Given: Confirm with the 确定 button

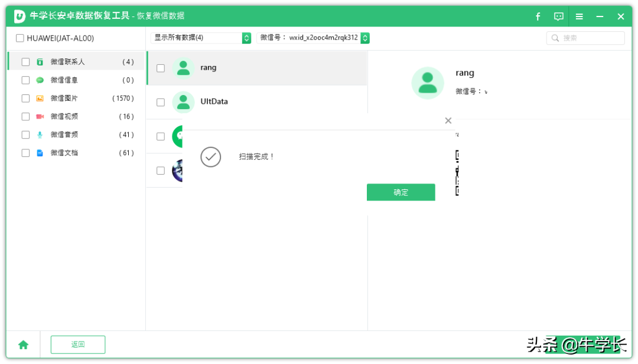Looking at the screenshot, I should coord(401,192).
